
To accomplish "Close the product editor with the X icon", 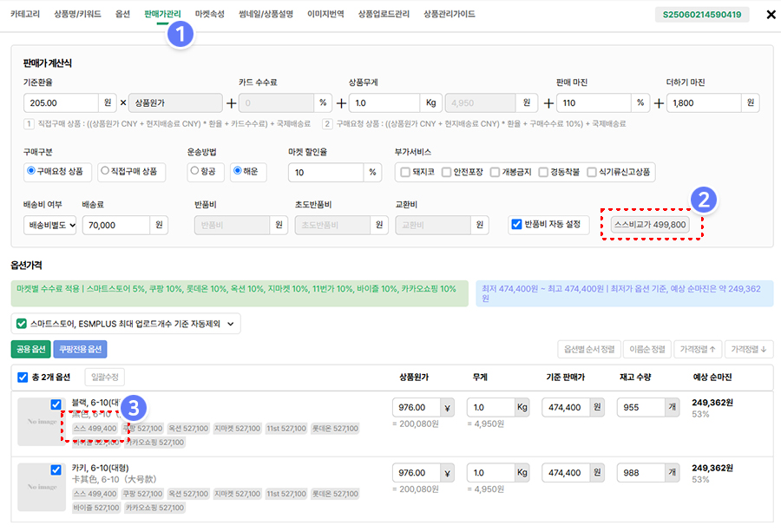I will point(771,15).
